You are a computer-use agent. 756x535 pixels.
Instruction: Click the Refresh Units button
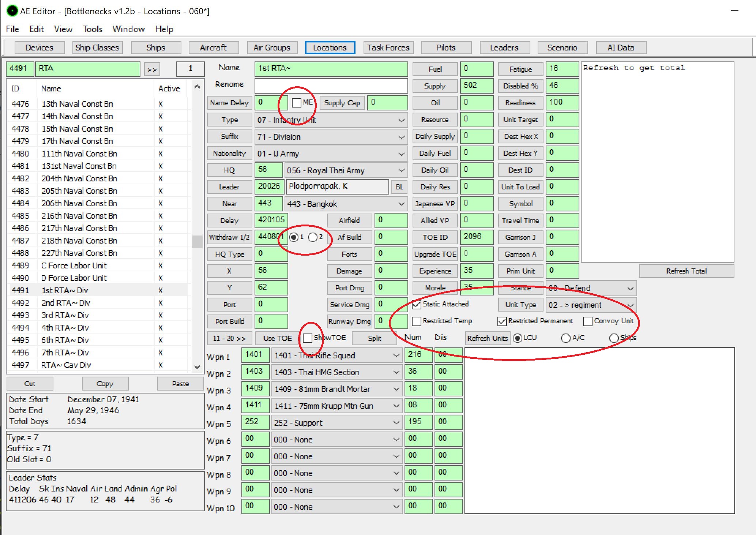[488, 338]
